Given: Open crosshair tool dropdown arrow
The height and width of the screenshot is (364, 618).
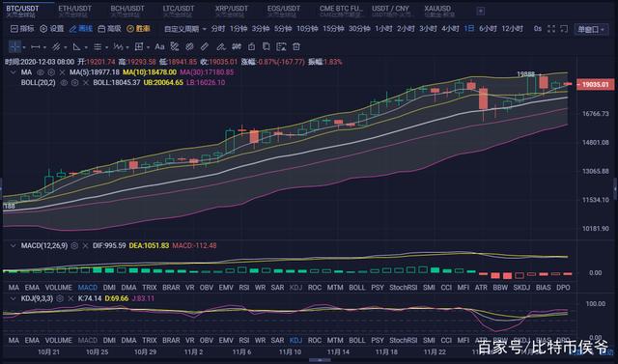Looking at the screenshot, I should tap(24, 47).
